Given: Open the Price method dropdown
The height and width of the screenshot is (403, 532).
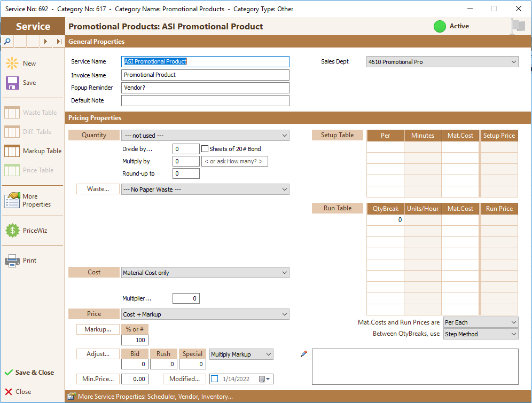Looking at the screenshot, I should click(205, 314).
